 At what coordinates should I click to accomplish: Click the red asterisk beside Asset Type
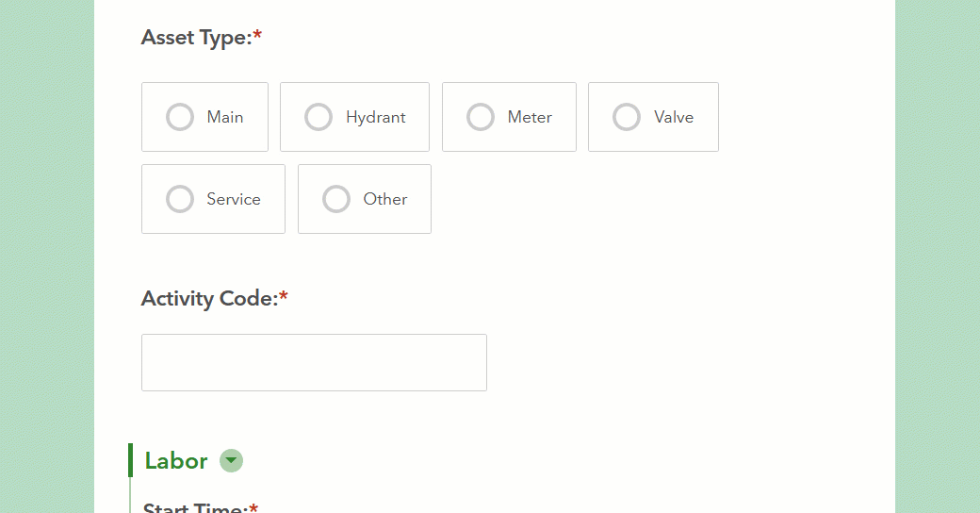[x=258, y=36]
